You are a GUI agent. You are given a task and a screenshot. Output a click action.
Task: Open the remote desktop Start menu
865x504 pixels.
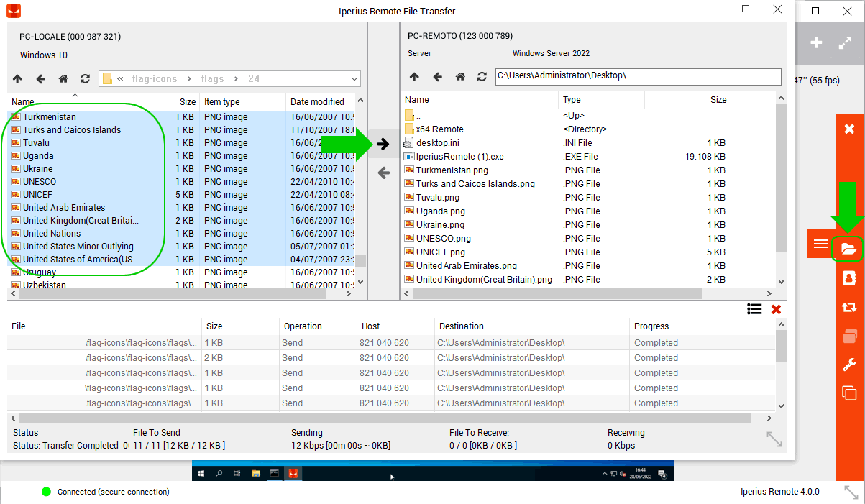point(200,474)
